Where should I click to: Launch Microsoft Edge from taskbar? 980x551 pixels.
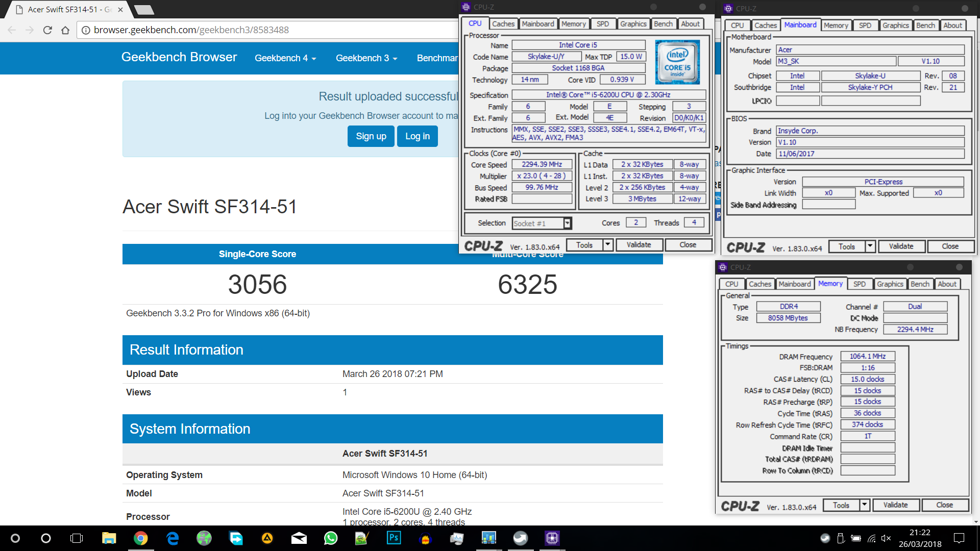tap(173, 538)
